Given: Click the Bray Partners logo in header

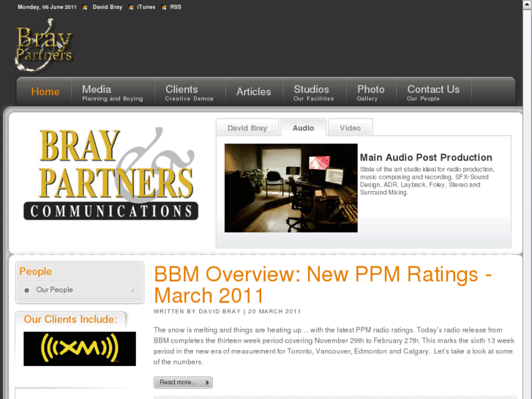Looking at the screenshot, I should pyautogui.click(x=44, y=45).
